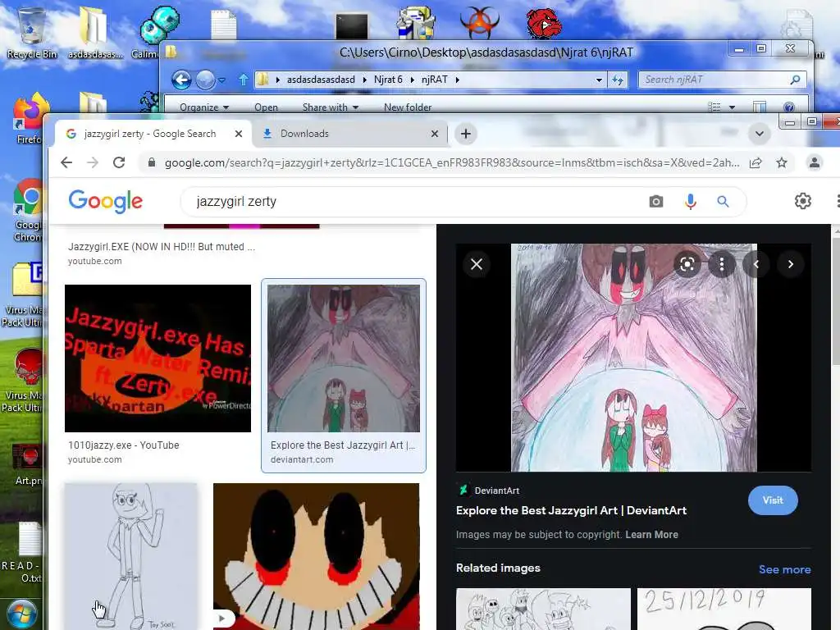Viewport: 840px width, 630px height.
Task: Open large pink creature preview image
Action: [634, 358]
